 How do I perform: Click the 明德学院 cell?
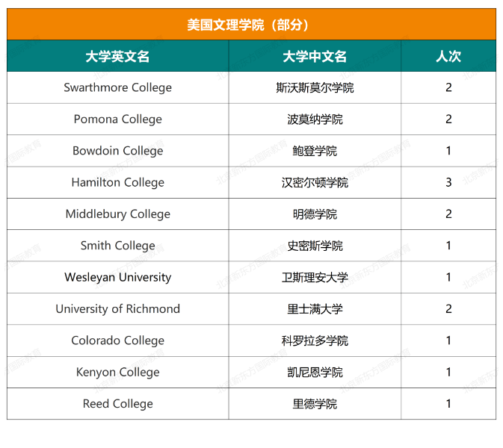[x=315, y=214]
